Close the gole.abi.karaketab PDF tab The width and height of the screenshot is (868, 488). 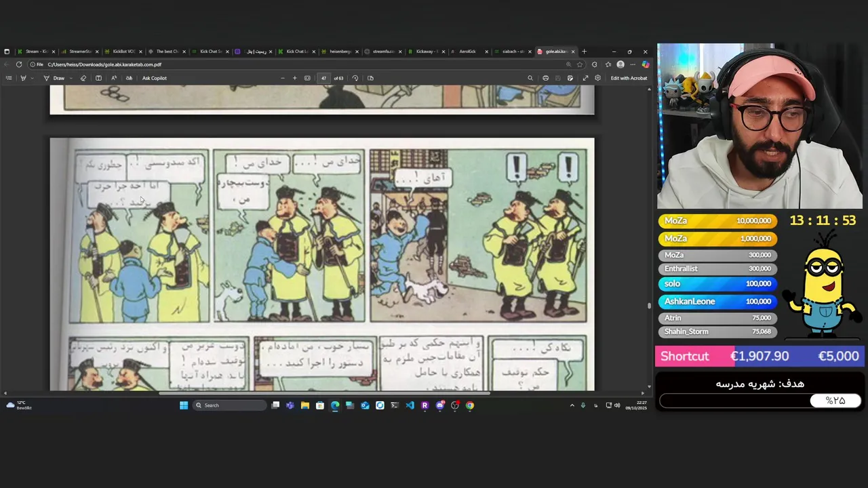coord(573,52)
